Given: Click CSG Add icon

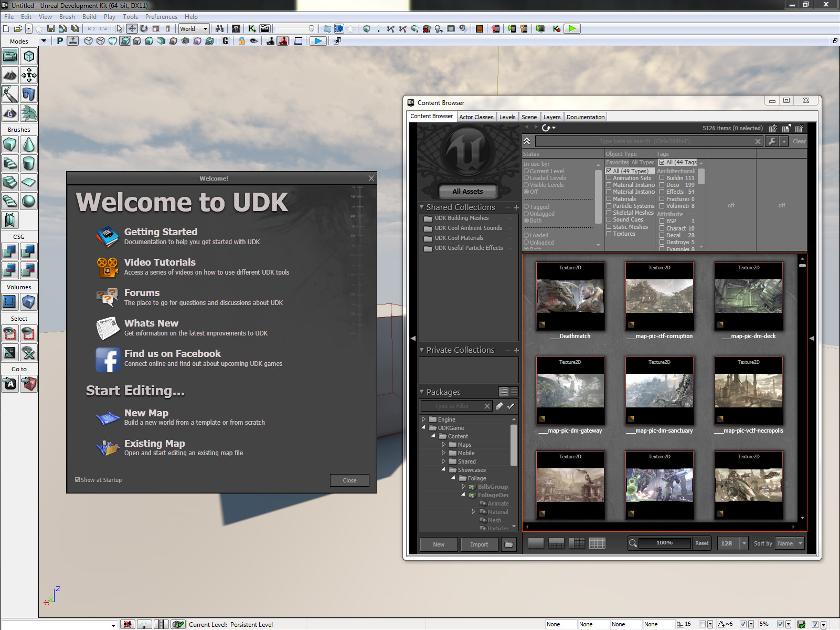Looking at the screenshot, I should click(10, 251).
